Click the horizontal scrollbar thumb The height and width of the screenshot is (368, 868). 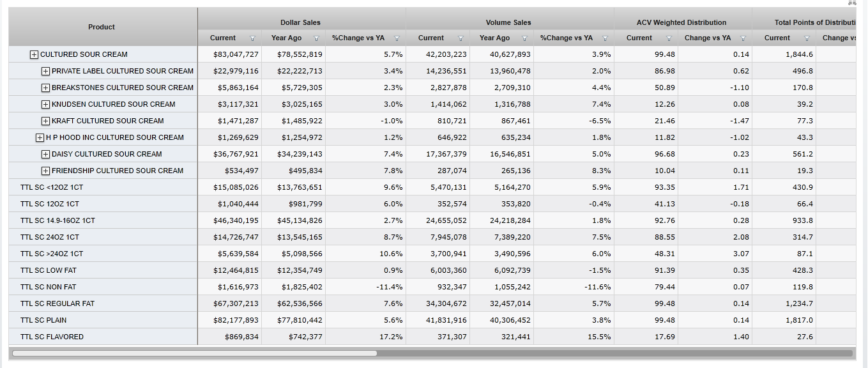195,353
